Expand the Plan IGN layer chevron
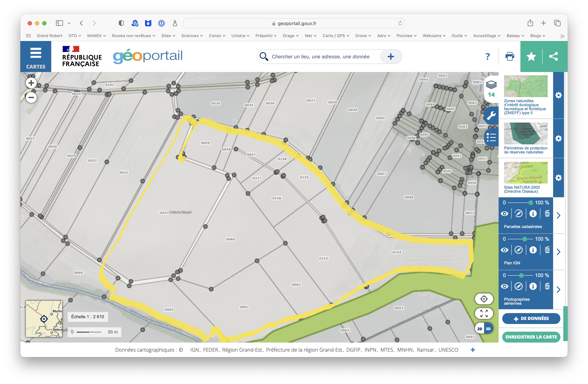 pyautogui.click(x=558, y=252)
